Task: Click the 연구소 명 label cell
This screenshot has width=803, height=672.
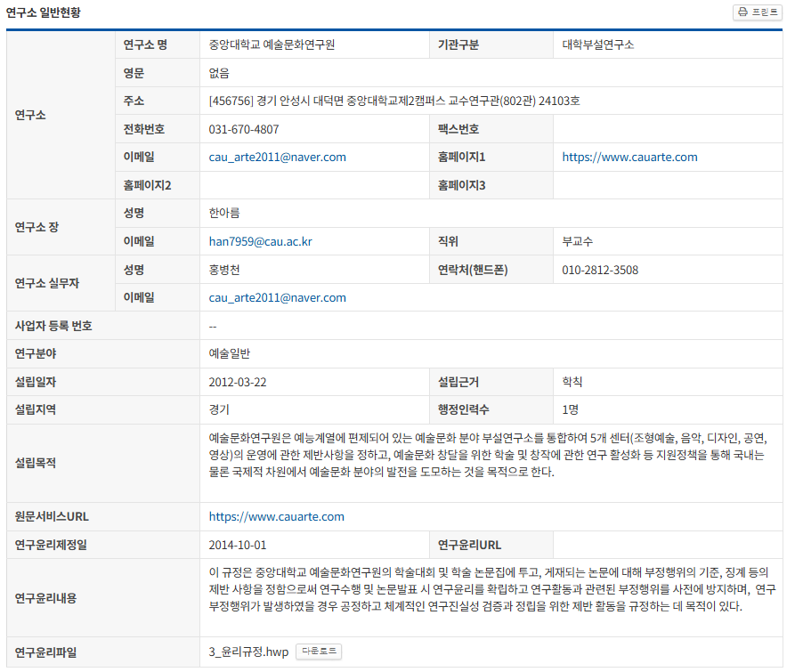Action: coord(158,45)
